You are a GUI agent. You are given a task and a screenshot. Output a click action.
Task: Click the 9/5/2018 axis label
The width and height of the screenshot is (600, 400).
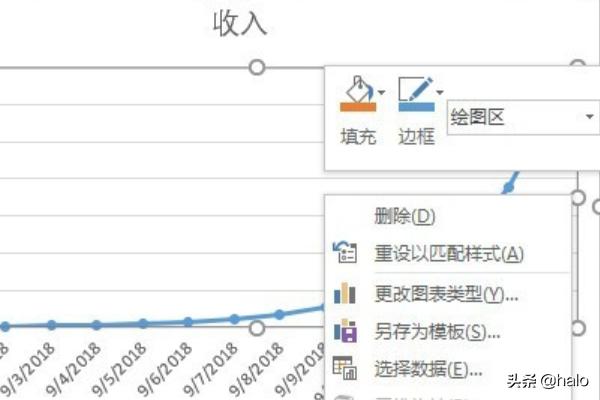pos(119,369)
